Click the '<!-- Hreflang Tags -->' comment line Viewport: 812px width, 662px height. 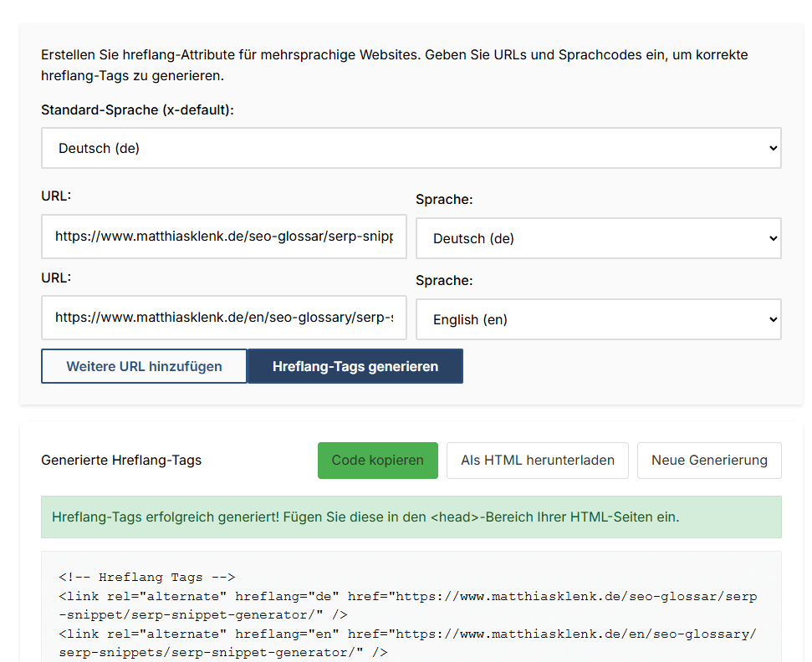point(147,577)
